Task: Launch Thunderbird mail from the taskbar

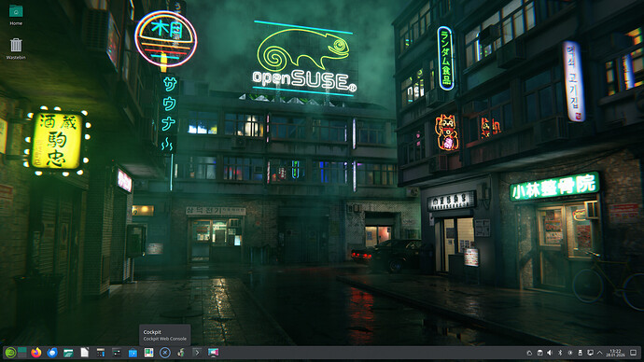Action: pyautogui.click(x=52, y=353)
